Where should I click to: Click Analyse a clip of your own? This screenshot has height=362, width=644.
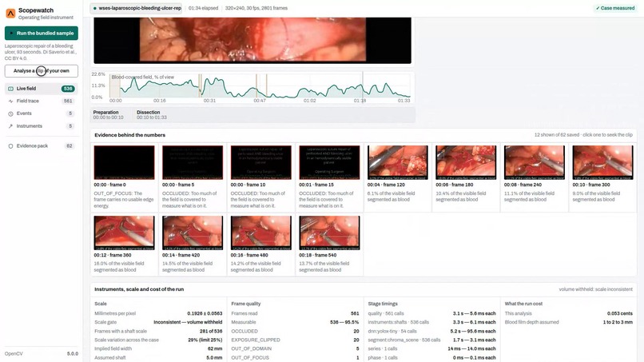[x=42, y=70]
